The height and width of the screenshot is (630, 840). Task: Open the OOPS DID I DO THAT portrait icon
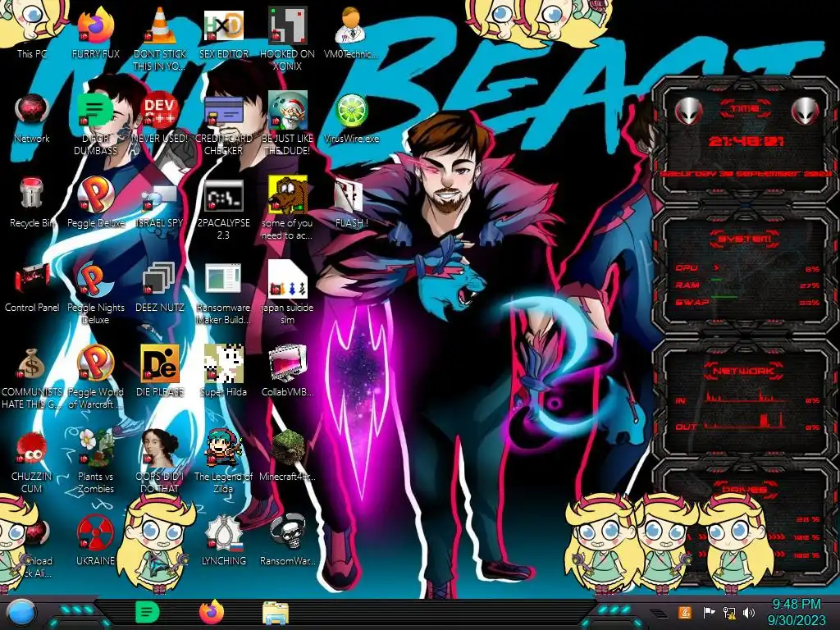tap(160, 462)
